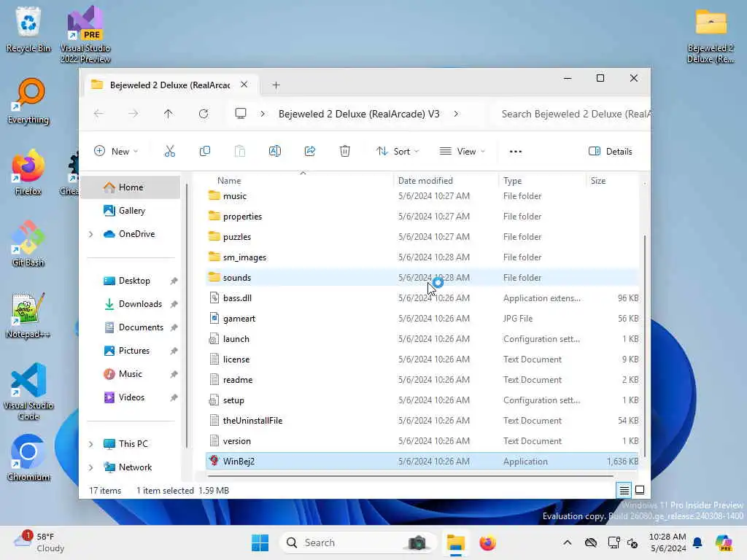Click the Share icon in toolbar

tap(309, 152)
